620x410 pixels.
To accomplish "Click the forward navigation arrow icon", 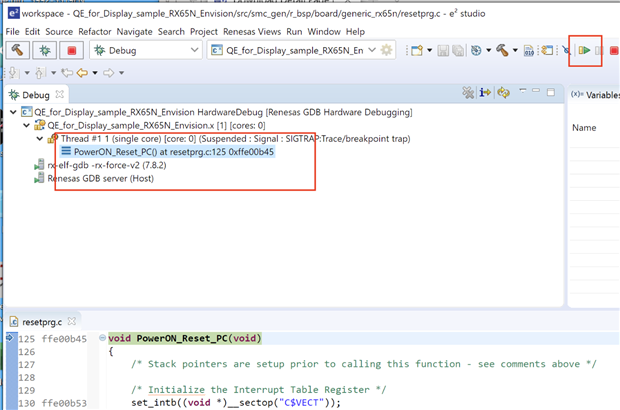I will [108, 73].
